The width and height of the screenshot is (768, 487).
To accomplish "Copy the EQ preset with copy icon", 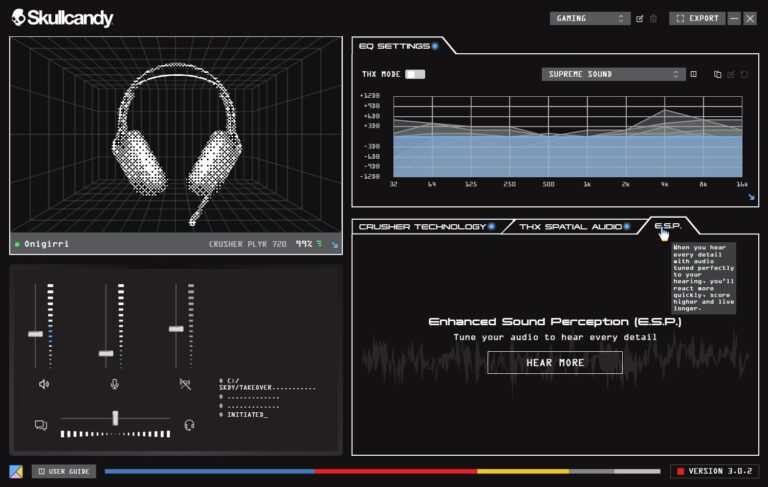I will click(717, 74).
